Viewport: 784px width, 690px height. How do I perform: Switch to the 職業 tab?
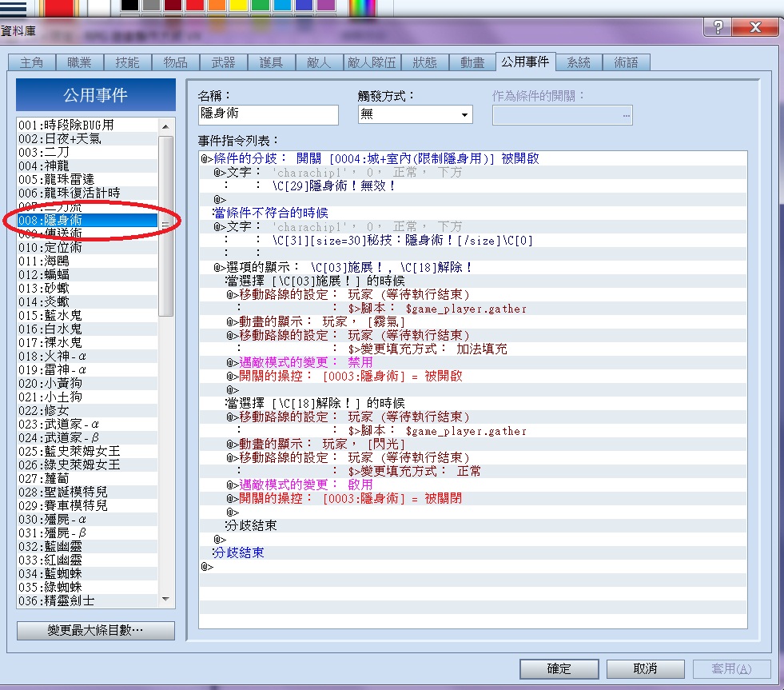click(x=79, y=62)
